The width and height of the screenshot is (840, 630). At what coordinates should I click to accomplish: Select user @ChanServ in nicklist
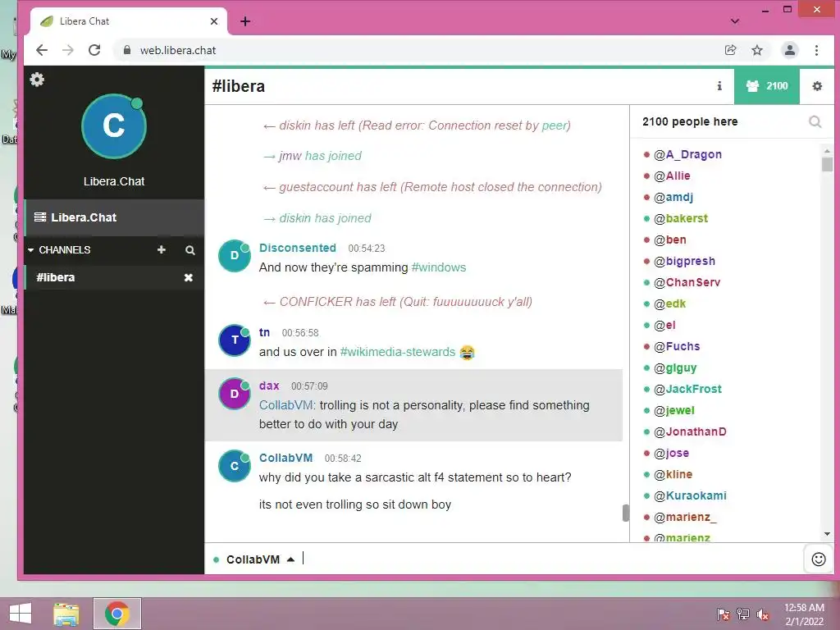[687, 282]
